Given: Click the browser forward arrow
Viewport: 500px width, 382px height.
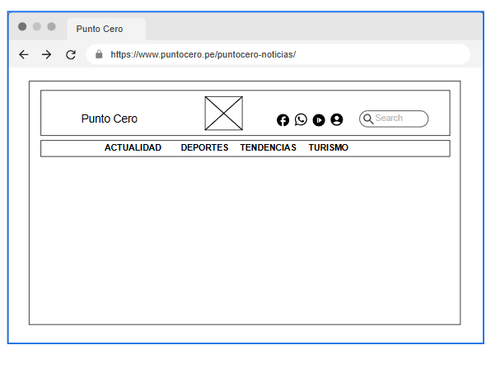Looking at the screenshot, I should point(47,54).
